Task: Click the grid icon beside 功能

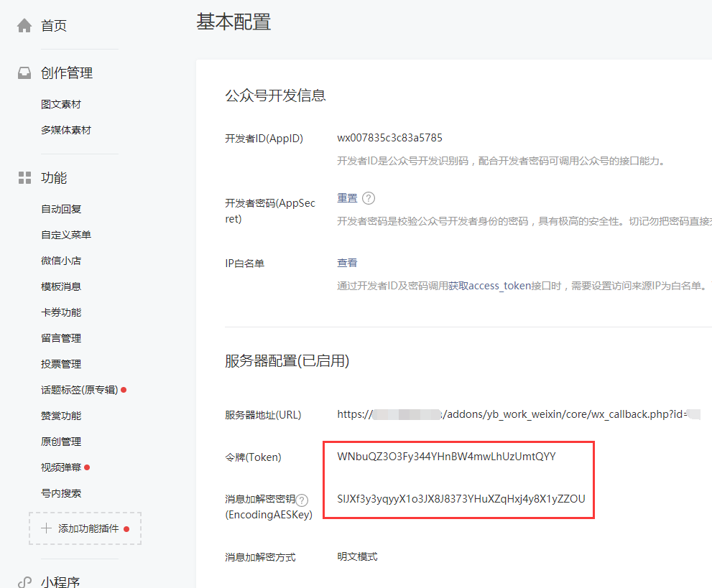Action: pyautogui.click(x=24, y=178)
